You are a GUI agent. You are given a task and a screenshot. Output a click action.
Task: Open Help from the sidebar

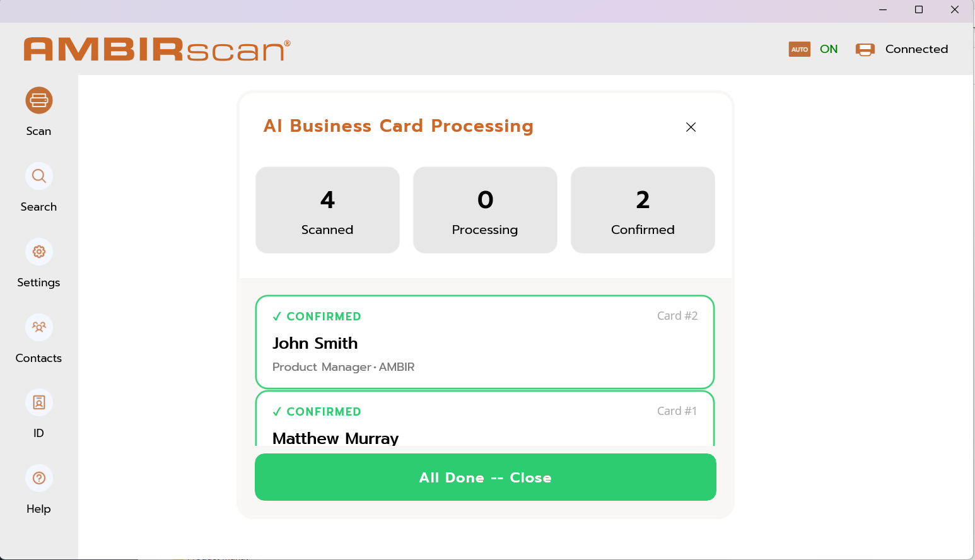pos(38,477)
